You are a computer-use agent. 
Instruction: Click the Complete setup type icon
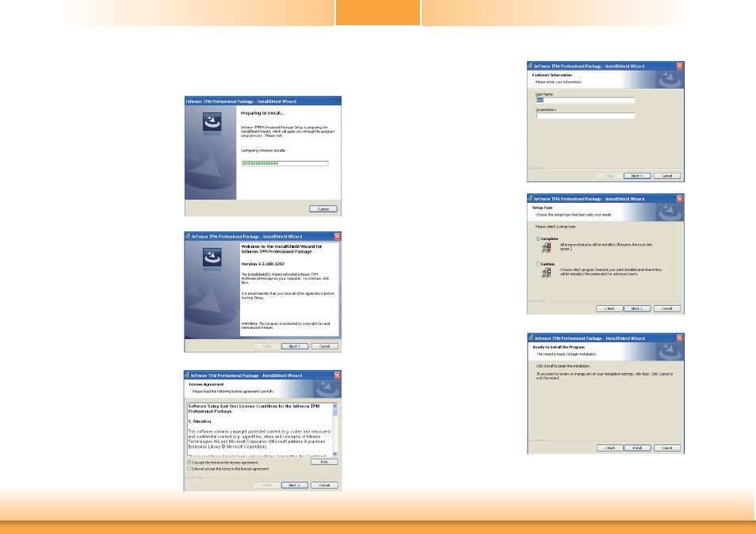(x=545, y=248)
